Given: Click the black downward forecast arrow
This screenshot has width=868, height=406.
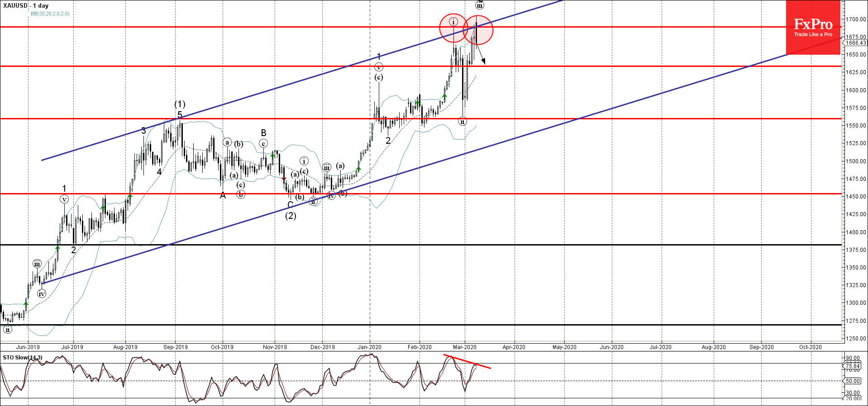Looking at the screenshot, I should coord(481,55).
